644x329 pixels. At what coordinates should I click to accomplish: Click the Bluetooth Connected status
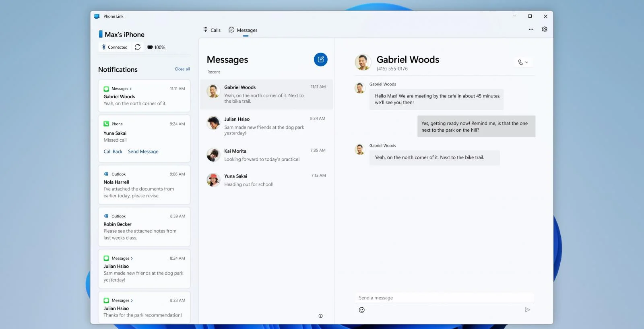click(x=114, y=47)
